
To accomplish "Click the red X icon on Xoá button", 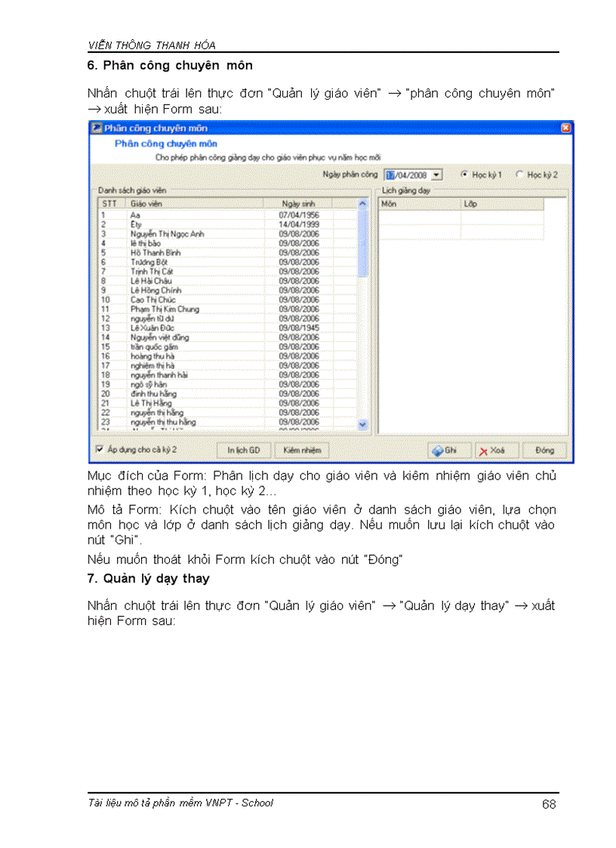I will pyautogui.click(x=483, y=449).
